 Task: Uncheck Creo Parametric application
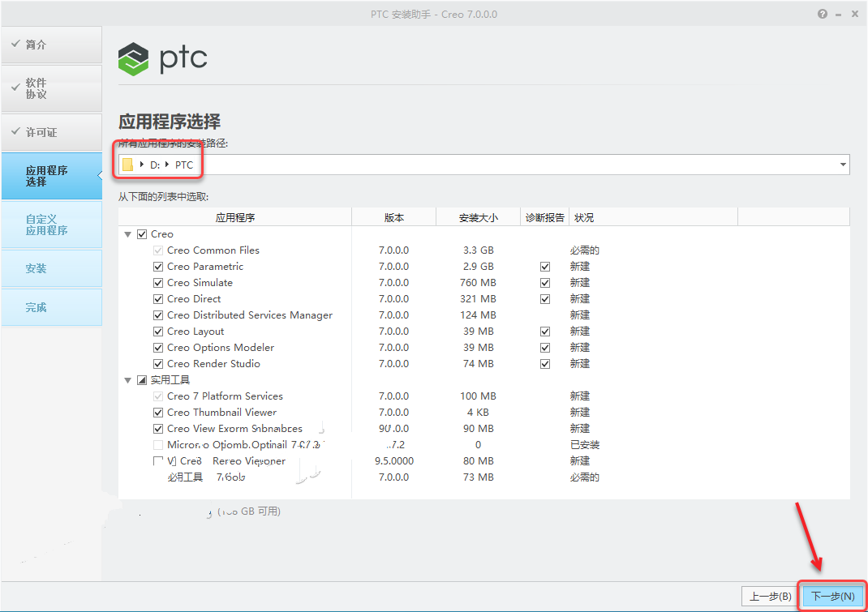[x=158, y=267]
